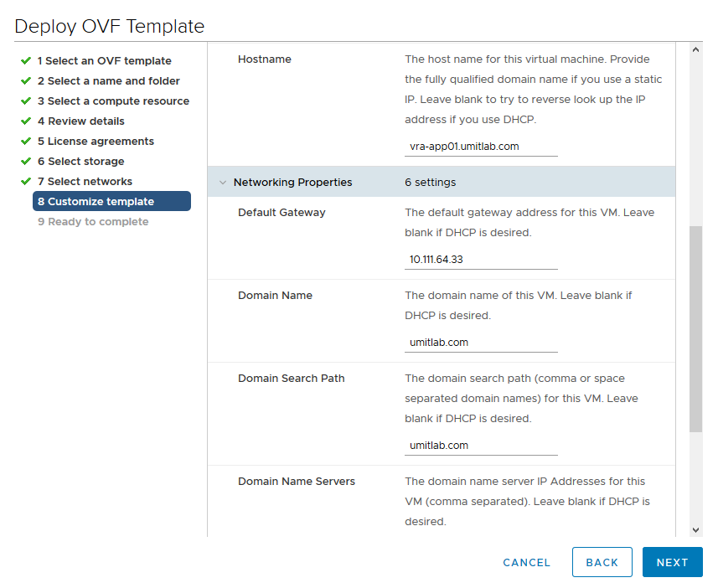The height and width of the screenshot is (588, 718).
Task: Click the Default Gateway text field
Action: (481, 260)
